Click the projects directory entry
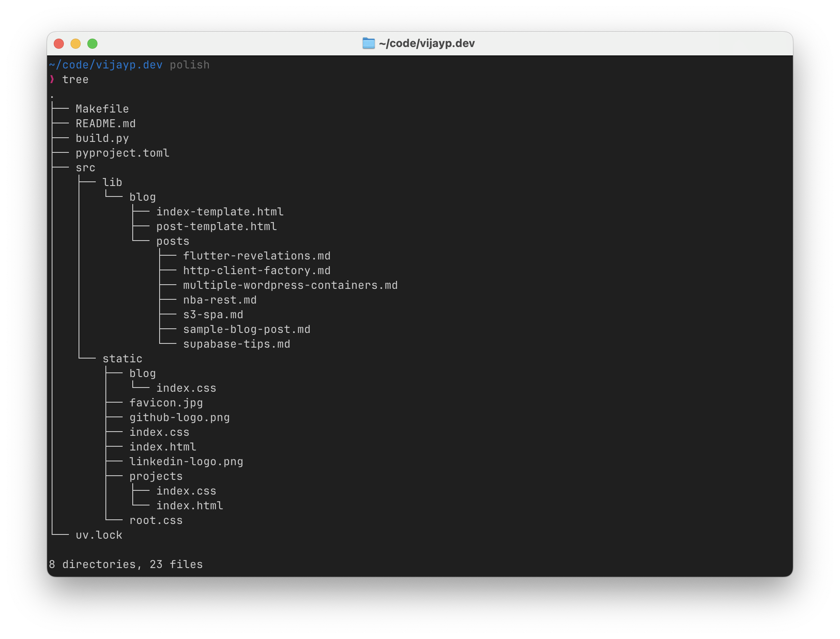This screenshot has height=639, width=840. click(x=156, y=476)
